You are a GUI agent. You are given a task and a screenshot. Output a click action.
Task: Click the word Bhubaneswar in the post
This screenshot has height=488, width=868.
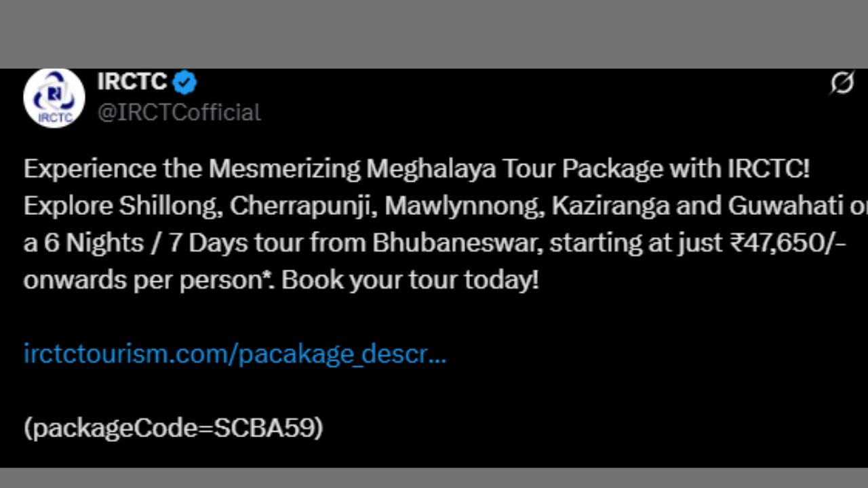click(457, 243)
